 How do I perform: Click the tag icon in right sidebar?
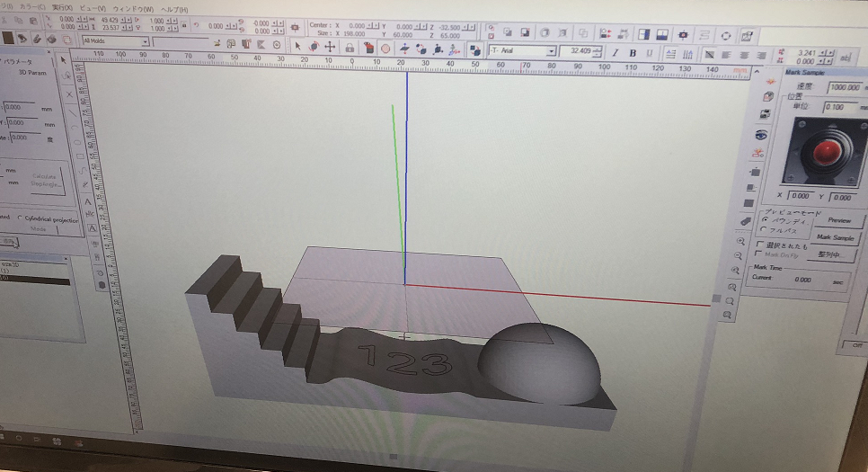746,221
